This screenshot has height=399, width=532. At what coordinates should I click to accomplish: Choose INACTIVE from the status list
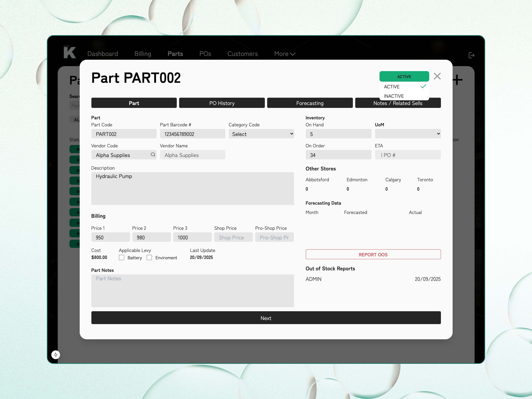[394, 96]
